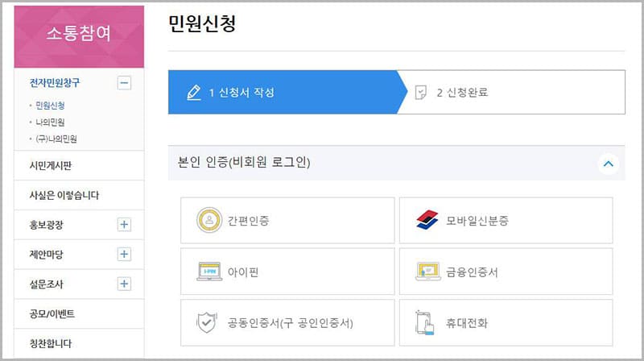This screenshot has height=361, width=644.
Task: Click the pencil icon in step 1
Action: pos(193,93)
